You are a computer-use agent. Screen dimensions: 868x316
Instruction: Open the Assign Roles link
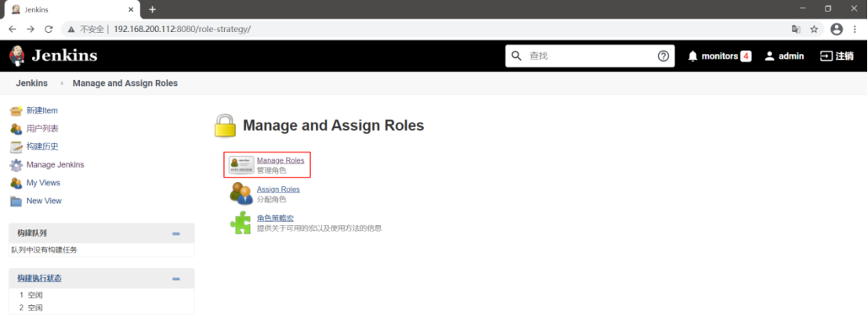point(278,189)
